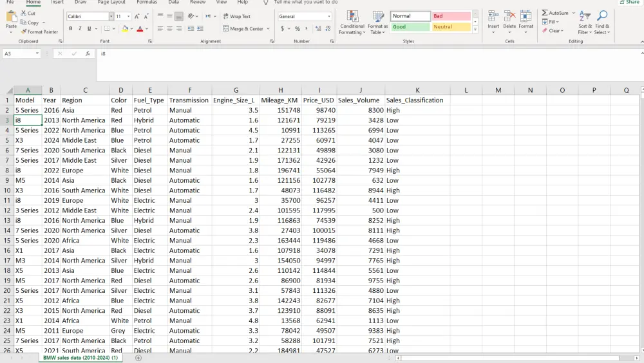Apply the Neutral cell style
The height and width of the screenshot is (363, 644).
coord(451,26)
